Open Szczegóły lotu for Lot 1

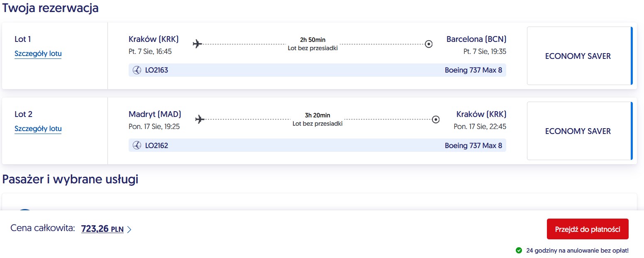(x=38, y=54)
